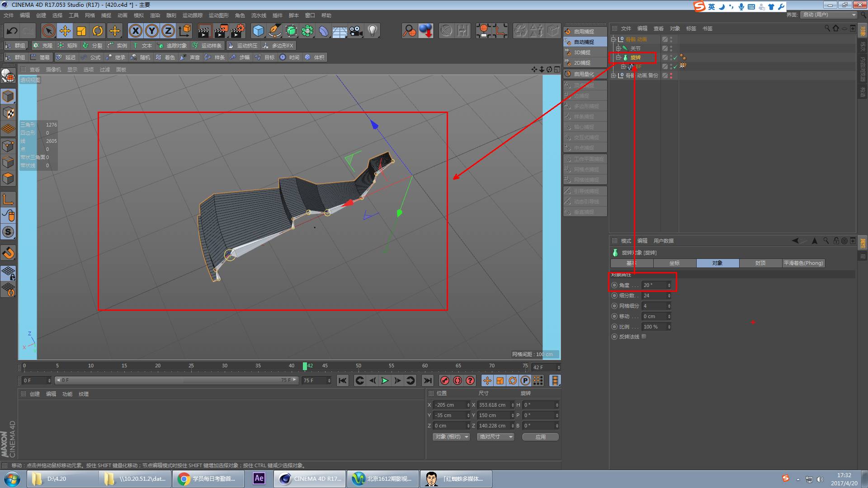This screenshot has width=868, height=488.
Task: Toggle 旋转 object enable checkmark
Action: point(675,58)
